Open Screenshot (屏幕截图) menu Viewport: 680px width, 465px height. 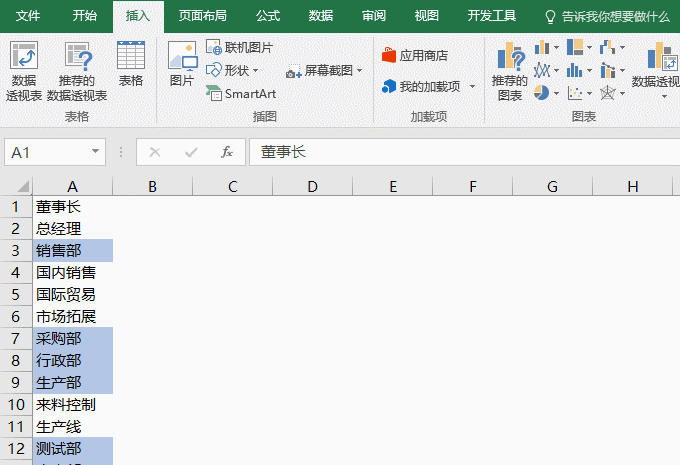[x=324, y=71]
